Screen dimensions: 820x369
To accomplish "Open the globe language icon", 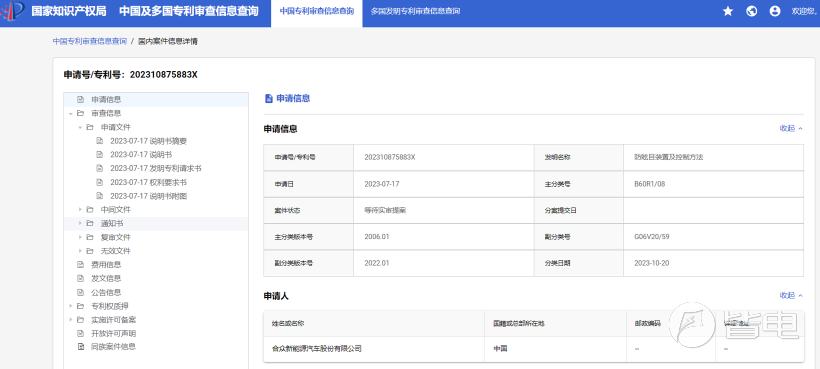I will 751,11.
